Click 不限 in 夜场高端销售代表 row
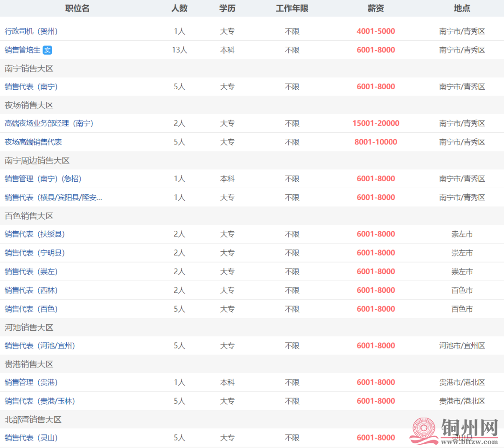 point(292,142)
